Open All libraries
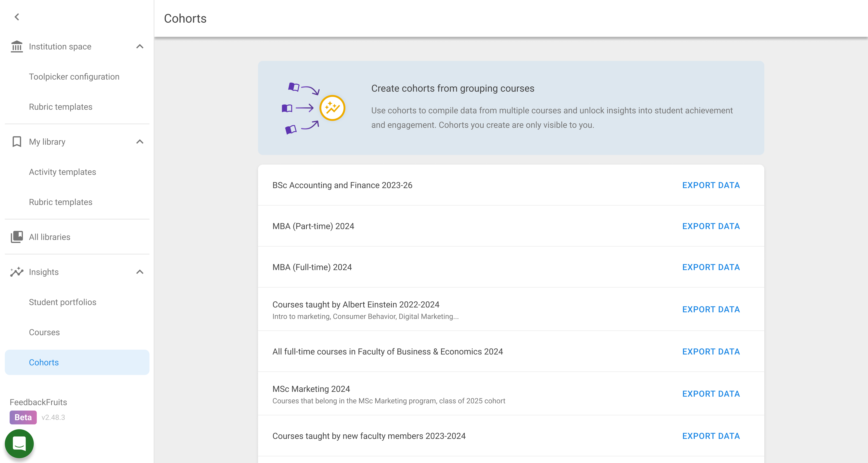Viewport: 868px width, 463px height. click(x=77, y=237)
